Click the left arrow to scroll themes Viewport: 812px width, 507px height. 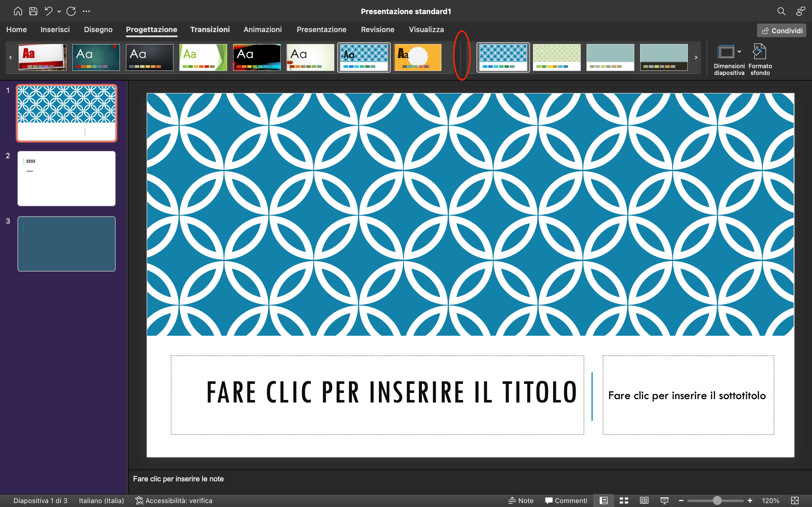(10, 57)
